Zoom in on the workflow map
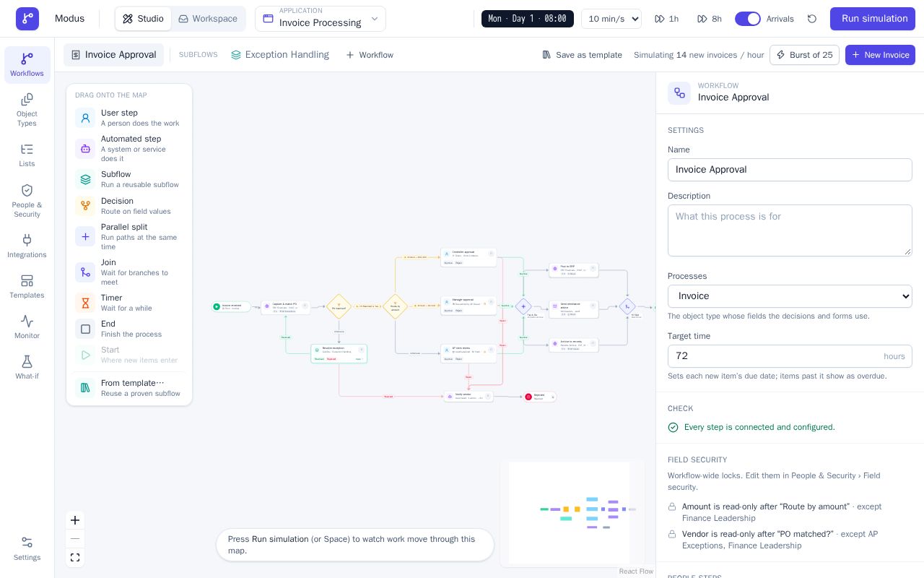The height and width of the screenshot is (578, 924). click(75, 520)
